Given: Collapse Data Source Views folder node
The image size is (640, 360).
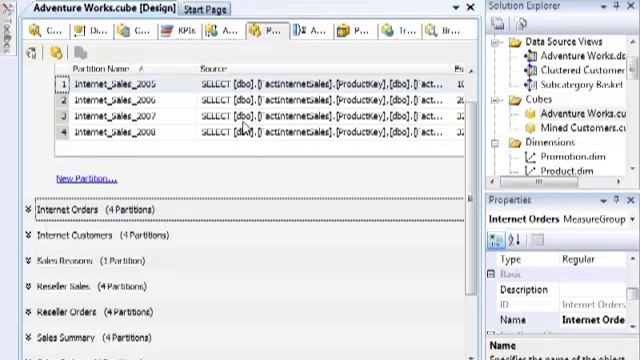Looking at the screenshot, I should pyautogui.click(x=496, y=42).
